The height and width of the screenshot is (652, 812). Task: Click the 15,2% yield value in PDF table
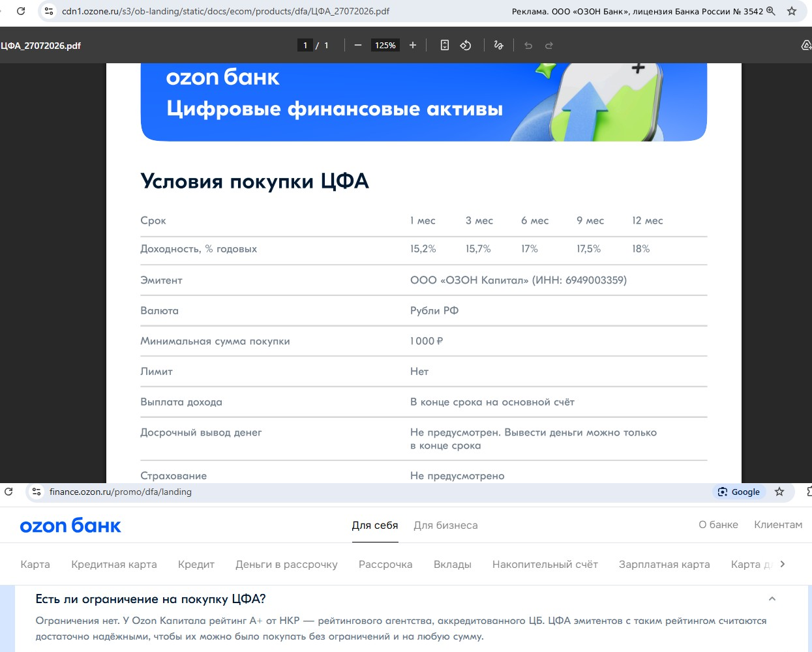(423, 248)
